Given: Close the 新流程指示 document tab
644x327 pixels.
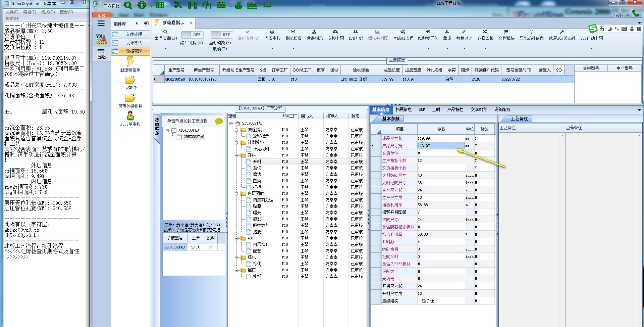Looking at the screenshot, I should tap(191, 23).
